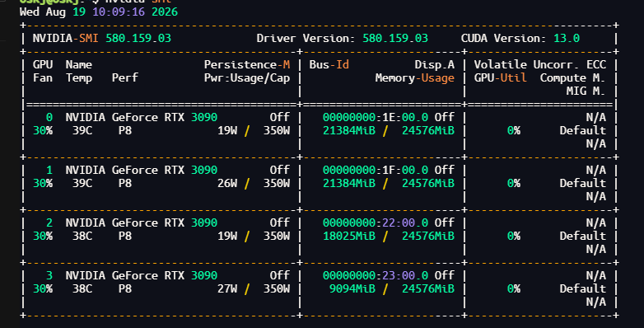Click the date line Wed Aug 19 10:09:16 2026
Viewport: 644px width, 328px height.
99,12
